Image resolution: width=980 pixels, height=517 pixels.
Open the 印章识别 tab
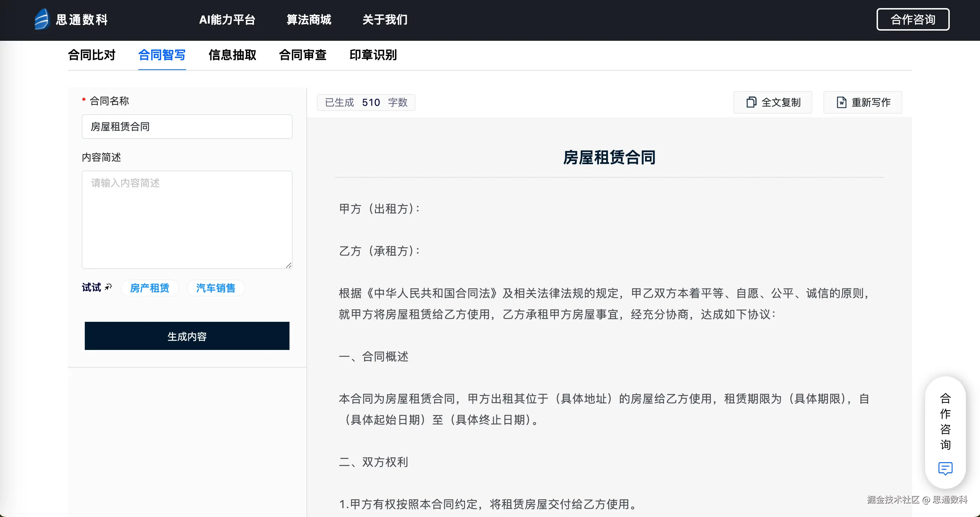pos(373,55)
